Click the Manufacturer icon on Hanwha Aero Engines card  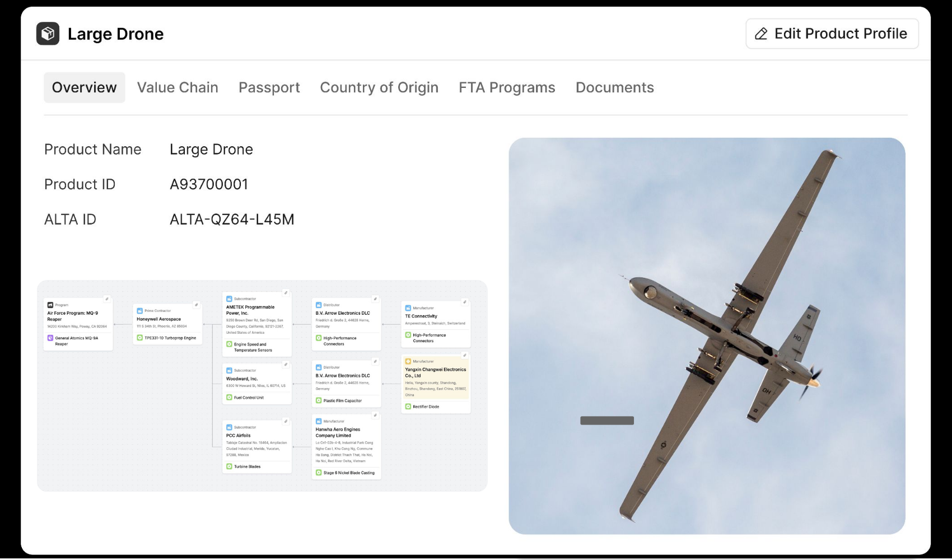(319, 421)
